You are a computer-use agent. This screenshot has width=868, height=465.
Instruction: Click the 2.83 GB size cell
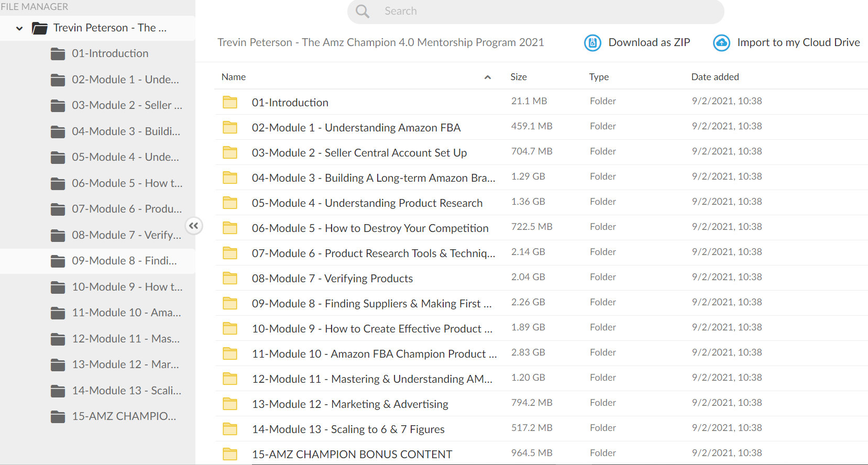tap(528, 352)
